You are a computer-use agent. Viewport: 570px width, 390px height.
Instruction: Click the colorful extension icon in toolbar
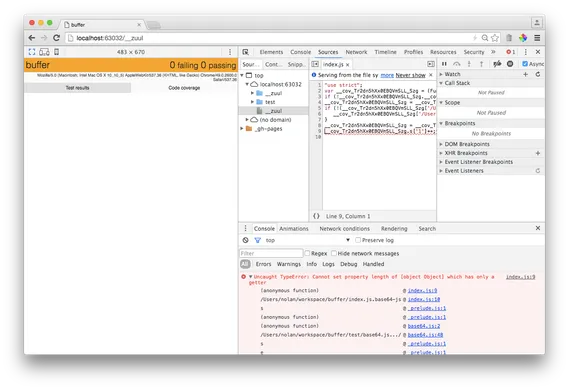pyautogui.click(x=523, y=38)
